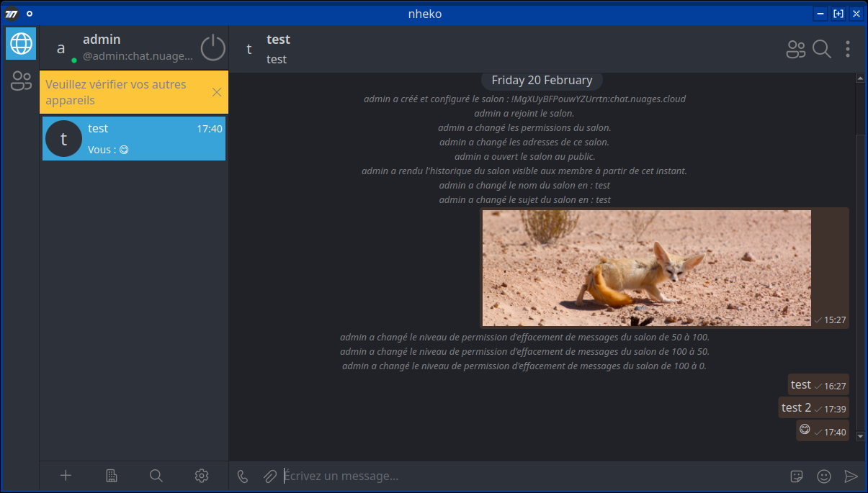Open user settings gear icon

202,475
